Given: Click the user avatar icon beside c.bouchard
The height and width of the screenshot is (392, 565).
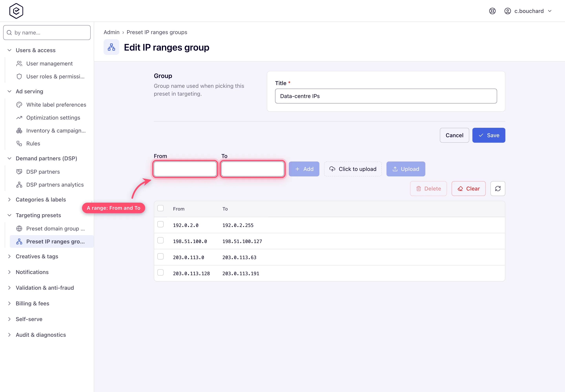Looking at the screenshot, I should click(x=508, y=11).
